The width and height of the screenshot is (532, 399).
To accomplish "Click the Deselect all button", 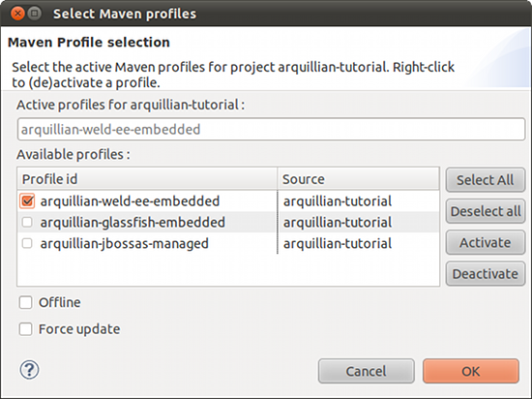I will pyautogui.click(x=486, y=211).
